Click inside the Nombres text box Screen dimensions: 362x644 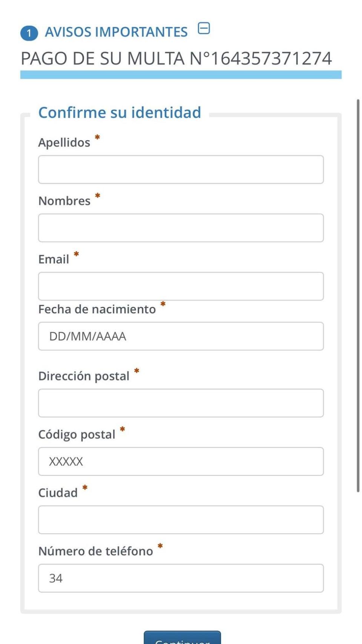click(180, 227)
